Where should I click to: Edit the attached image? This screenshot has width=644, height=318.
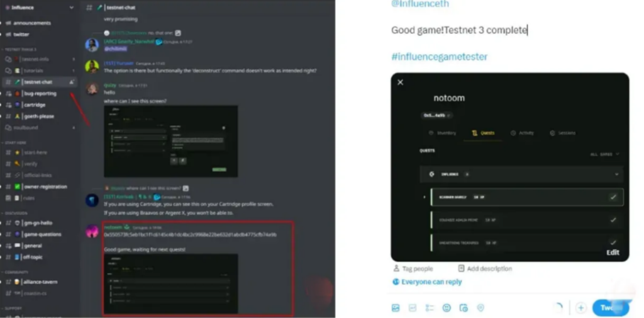click(613, 253)
